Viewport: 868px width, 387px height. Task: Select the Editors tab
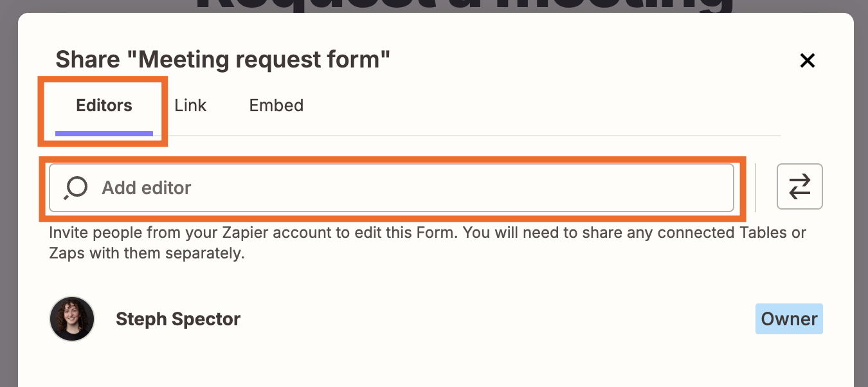point(103,105)
